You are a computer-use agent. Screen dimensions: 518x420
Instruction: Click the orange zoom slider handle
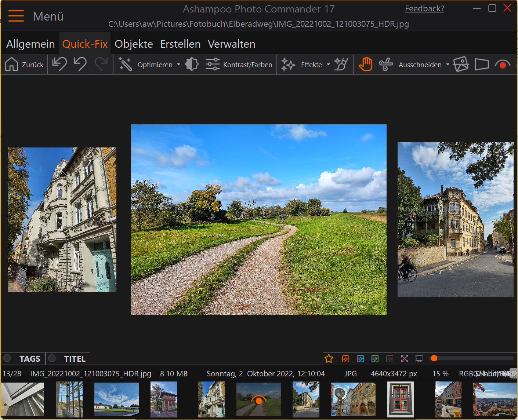(434, 358)
